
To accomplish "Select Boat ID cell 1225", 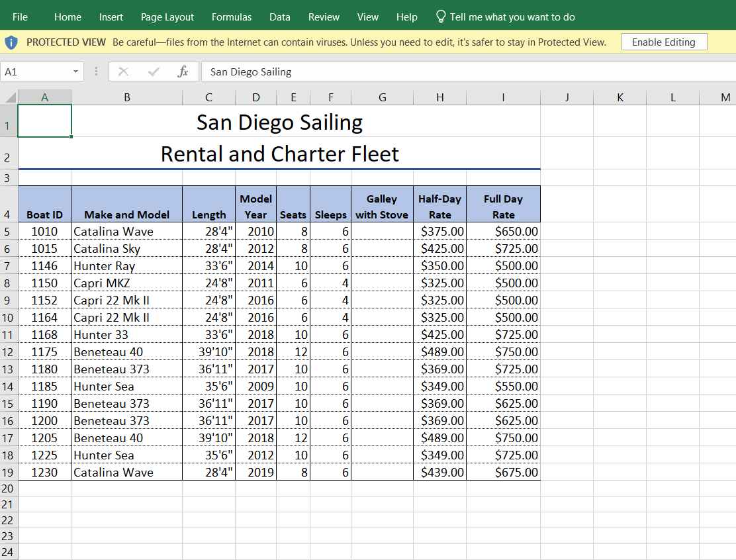I will point(44,455).
